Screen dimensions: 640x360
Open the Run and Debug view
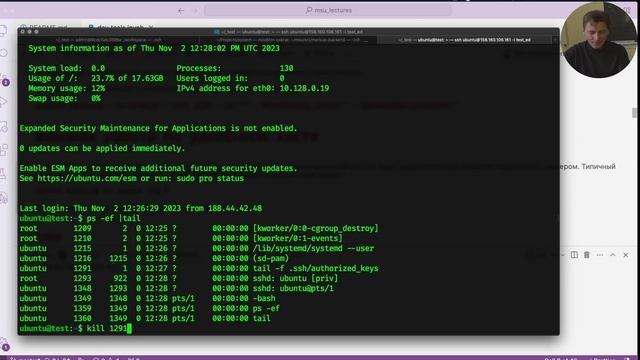[3, 102]
